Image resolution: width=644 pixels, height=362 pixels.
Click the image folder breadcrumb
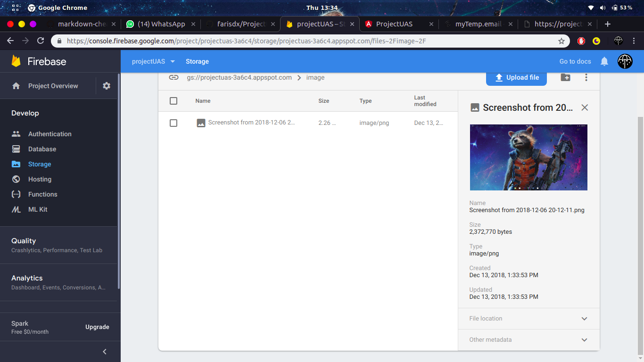coord(315,77)
